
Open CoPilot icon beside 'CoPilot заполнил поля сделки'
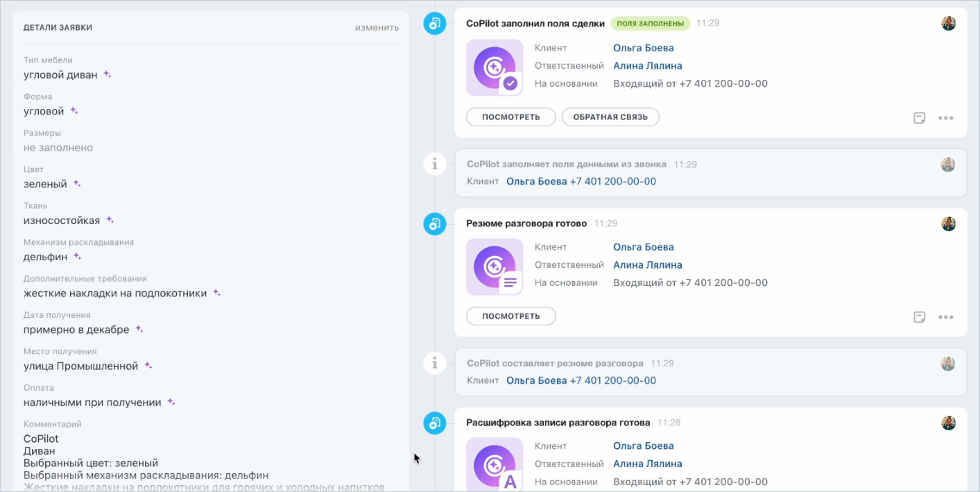(435, 24)
